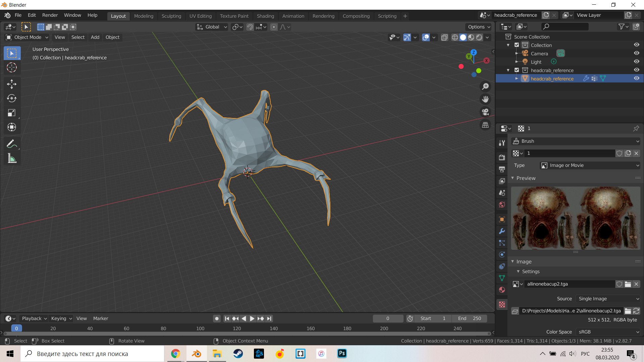This screenshot has width=644, height=362.
Task: Open Modifier properties wrench tab
Action: pyautogui.click(x=502, y=231)
